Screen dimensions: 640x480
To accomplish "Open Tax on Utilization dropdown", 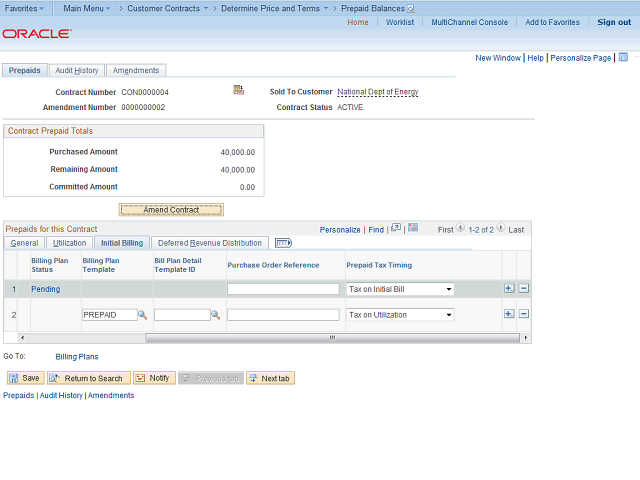I will [400, 315].
